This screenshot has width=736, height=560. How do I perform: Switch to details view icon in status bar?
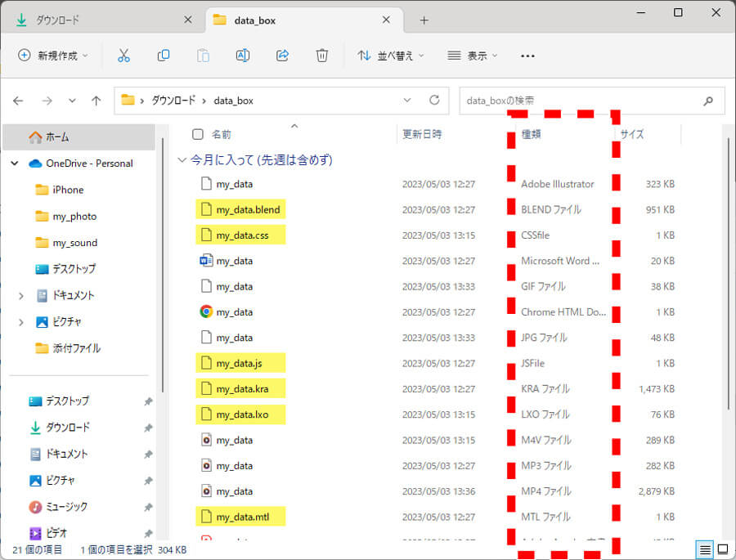point(705,549)
